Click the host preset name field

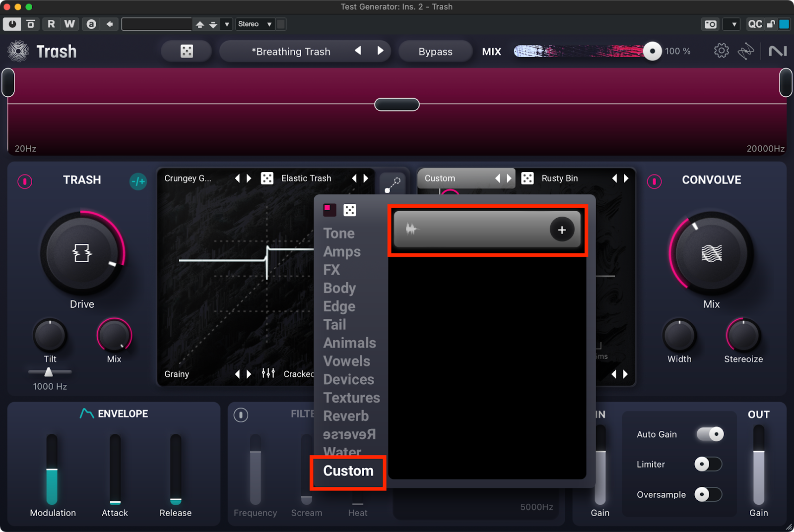click(x=156, y=24)
